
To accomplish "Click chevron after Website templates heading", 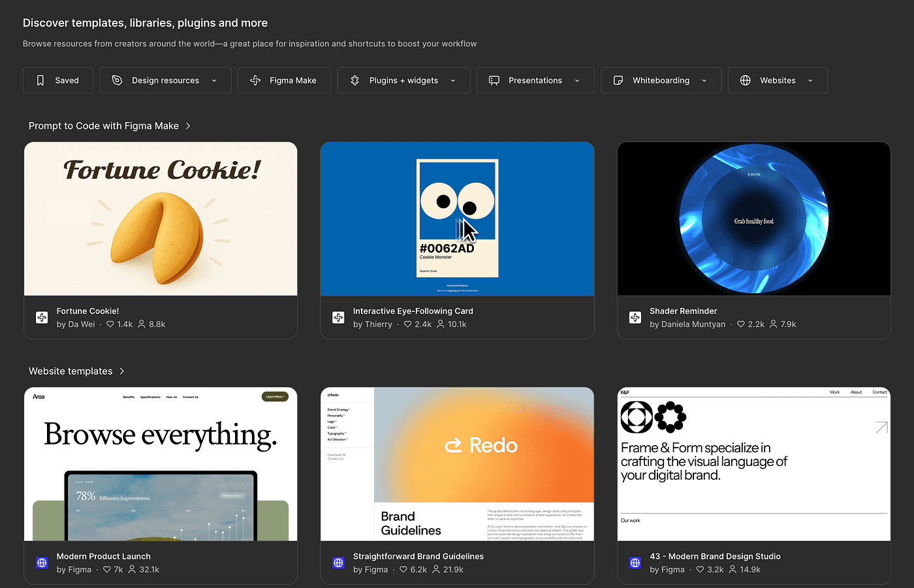I will pos(122,371).
